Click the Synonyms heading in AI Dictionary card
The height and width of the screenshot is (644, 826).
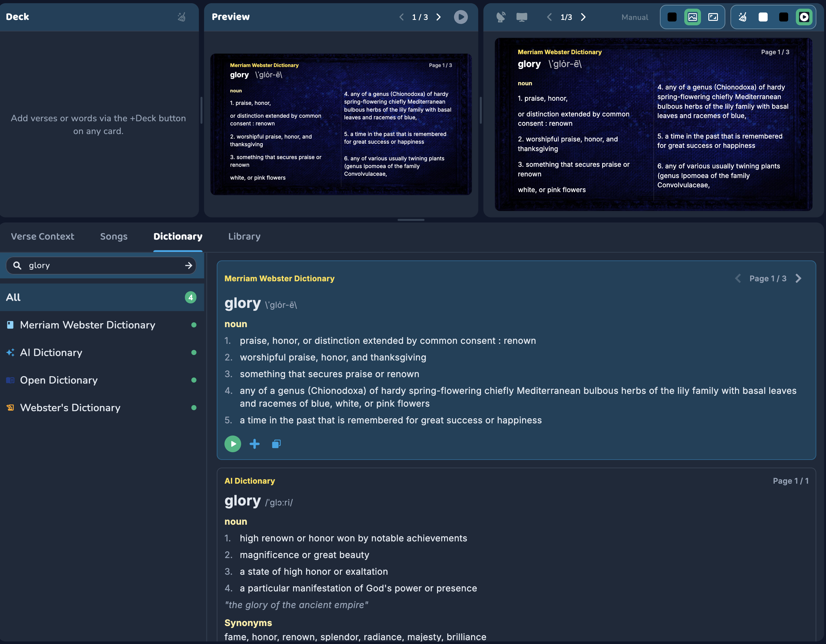click(248, 623)
